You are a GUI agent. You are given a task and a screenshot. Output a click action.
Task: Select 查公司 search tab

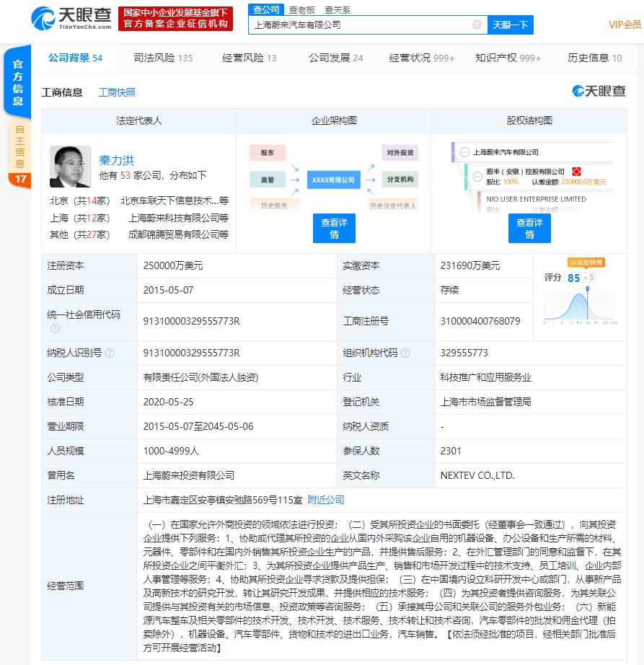266,10
